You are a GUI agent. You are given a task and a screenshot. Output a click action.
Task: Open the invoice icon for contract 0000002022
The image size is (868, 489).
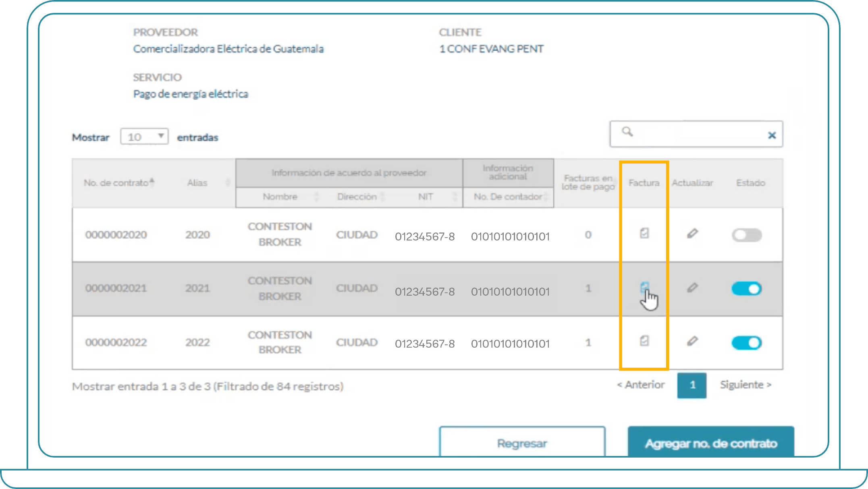click(x=644, y=341)
